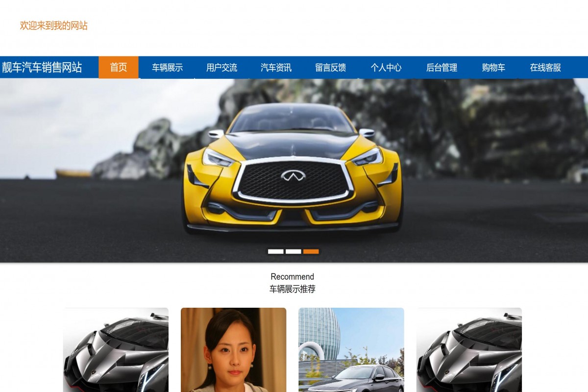The width and height of the screenshot is (588, 392).
Task: Switch to the 车辆展示 page
Action: [x=167, y=68]
